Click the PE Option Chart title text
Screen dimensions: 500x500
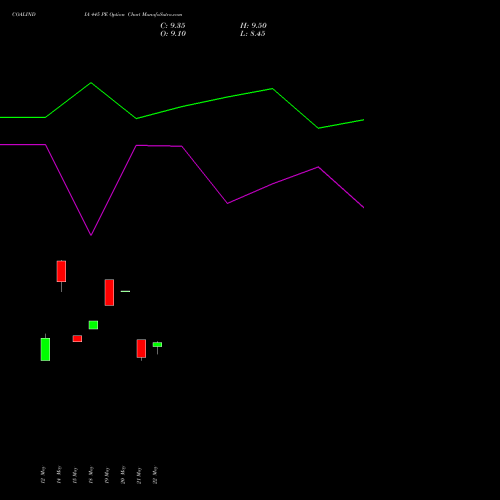(x=133, y=15)
